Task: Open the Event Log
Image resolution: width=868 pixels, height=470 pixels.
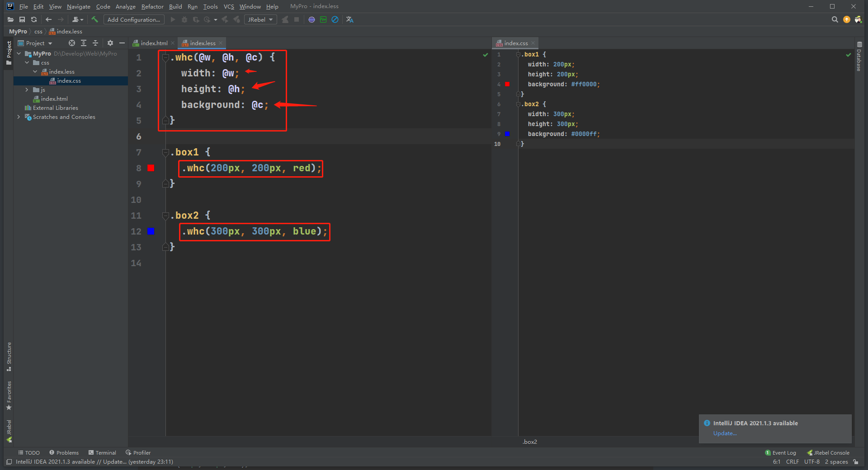Action: point(780,452)
